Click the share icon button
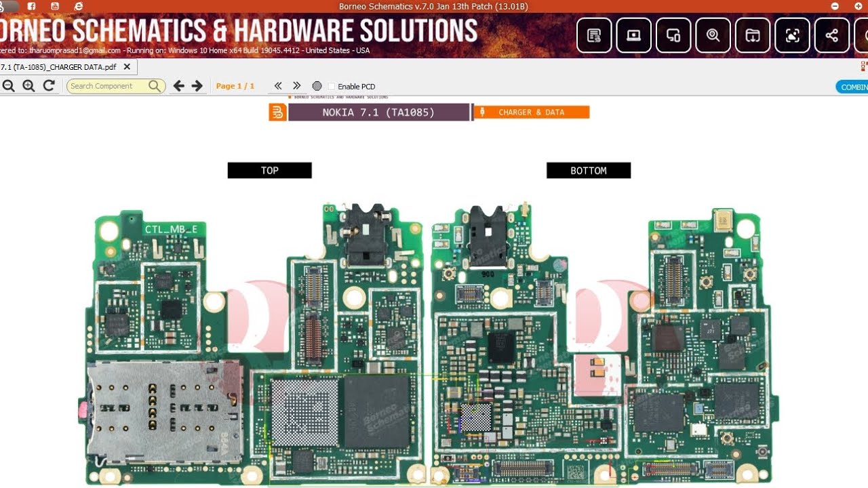Screen dimensions: 868x488 tap(832, 35)
